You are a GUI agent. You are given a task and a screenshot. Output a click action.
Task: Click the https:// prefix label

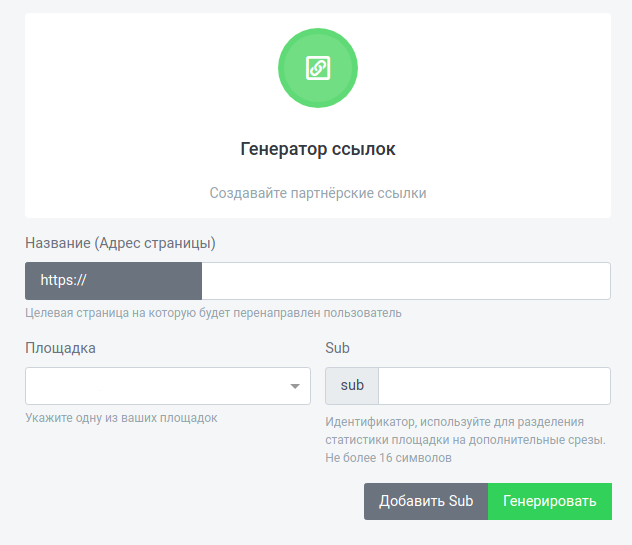113,281
